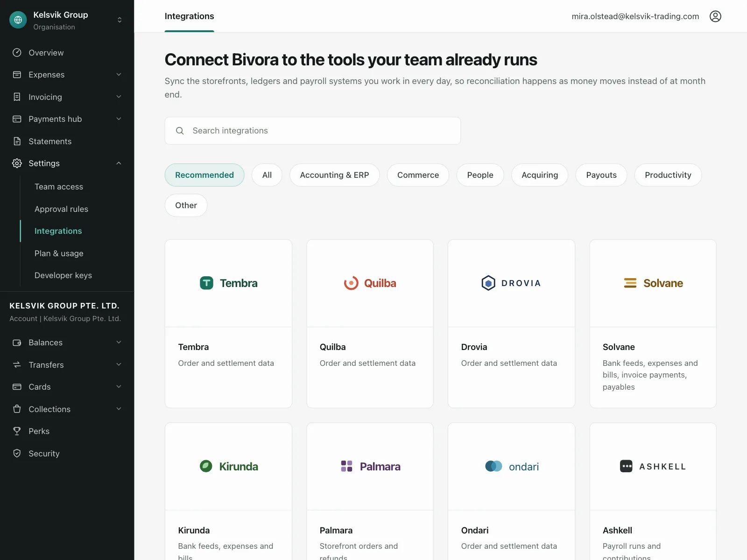This screenshot has height=560, width=747.
Task: Open the organisation switcher chevrons
Action: pos(120,20)
